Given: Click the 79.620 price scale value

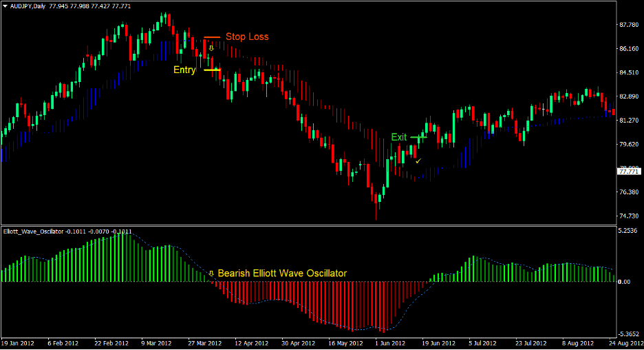Looking at the screenshot, I should pos(629,144).
